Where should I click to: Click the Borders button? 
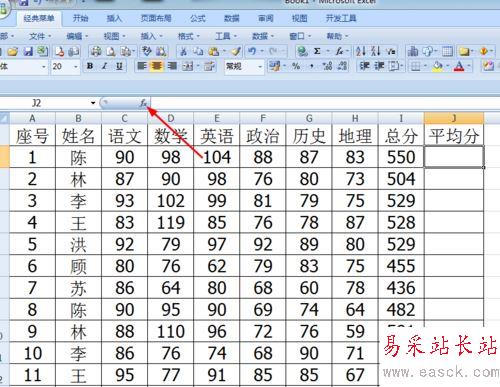[x=415, y=66]
